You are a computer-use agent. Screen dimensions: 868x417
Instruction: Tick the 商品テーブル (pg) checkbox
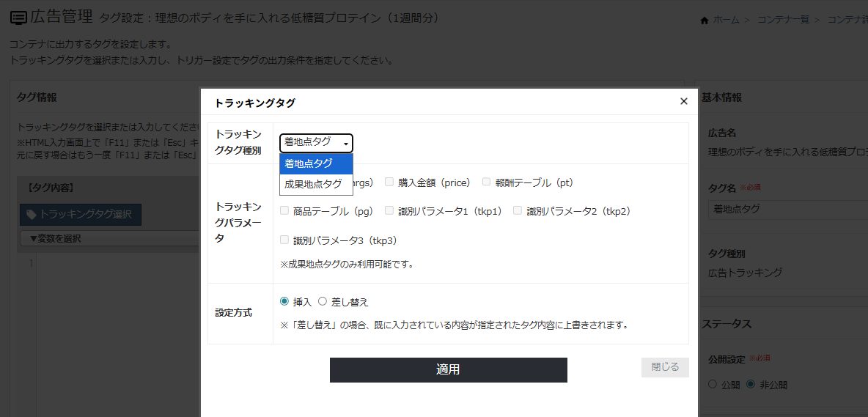pos(284,210)
